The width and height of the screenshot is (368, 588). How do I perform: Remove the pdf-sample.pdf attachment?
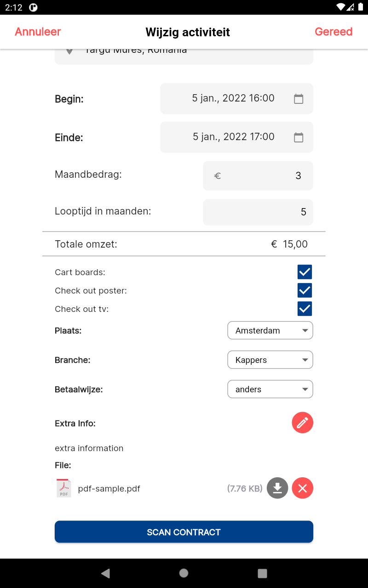(302, 488)
